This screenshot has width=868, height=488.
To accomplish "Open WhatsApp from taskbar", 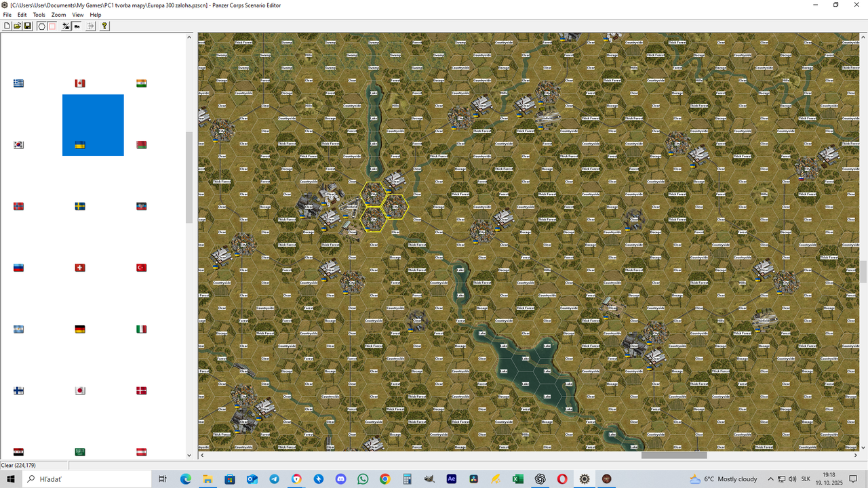I will click(363, 479).
